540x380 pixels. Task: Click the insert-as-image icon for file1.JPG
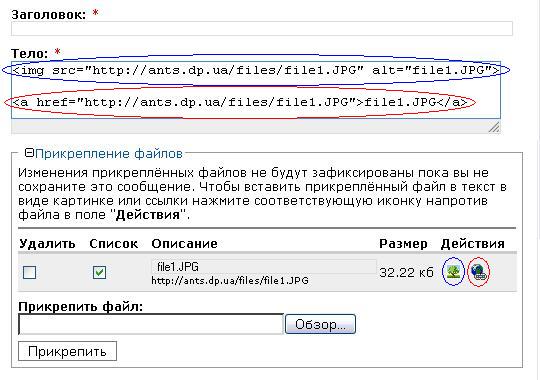(453, 271)
